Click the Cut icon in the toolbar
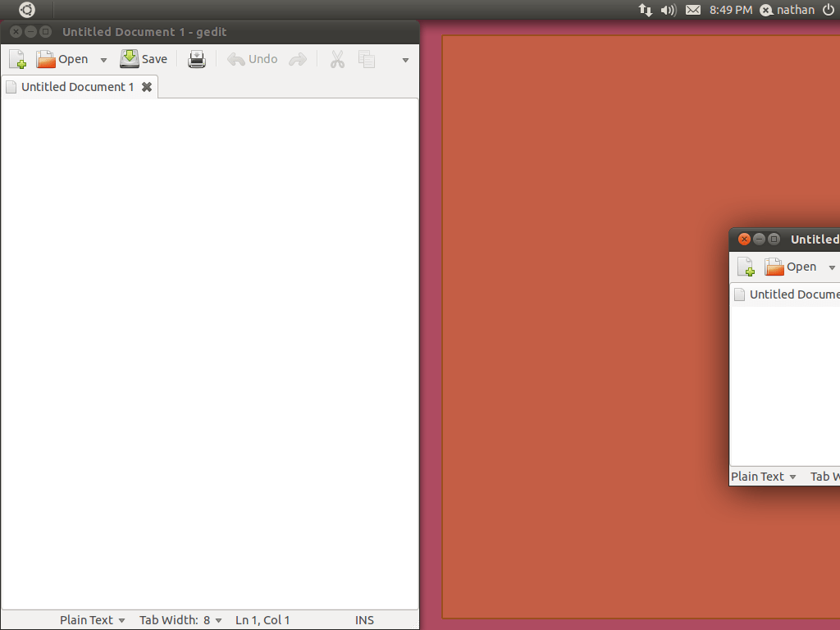The height and width of the screenshot is (630, 840). (336, 58)
